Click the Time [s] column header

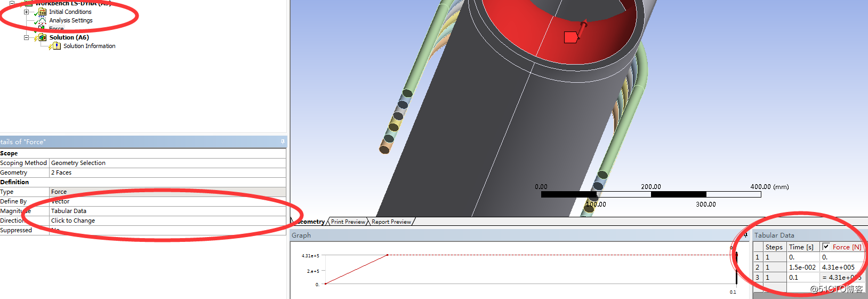coord(802,247)
